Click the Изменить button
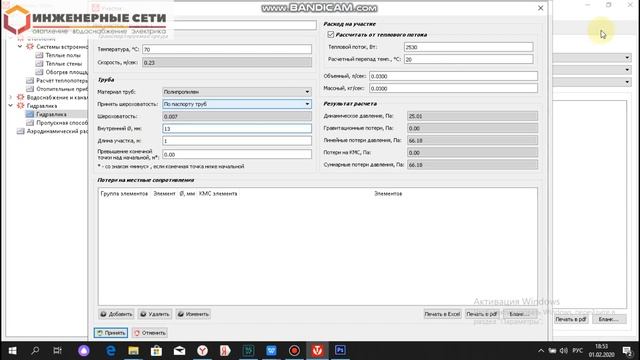 coord(193,314)
